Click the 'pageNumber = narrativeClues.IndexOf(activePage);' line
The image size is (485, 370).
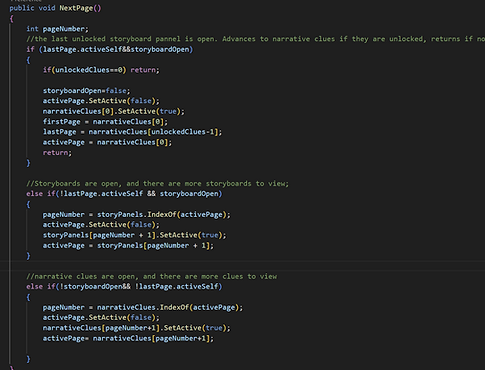click(143, 307)
